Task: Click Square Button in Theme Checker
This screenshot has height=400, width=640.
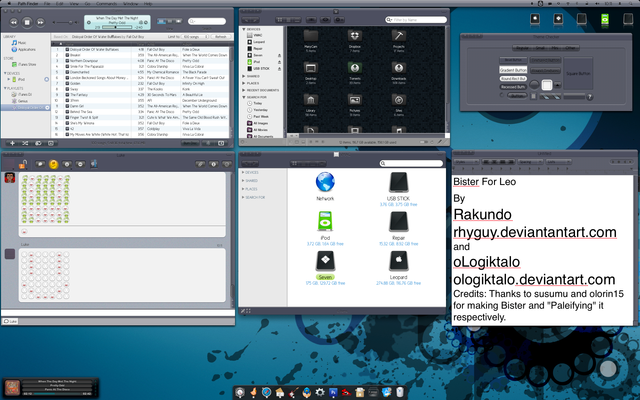Action: coord(578,73)
